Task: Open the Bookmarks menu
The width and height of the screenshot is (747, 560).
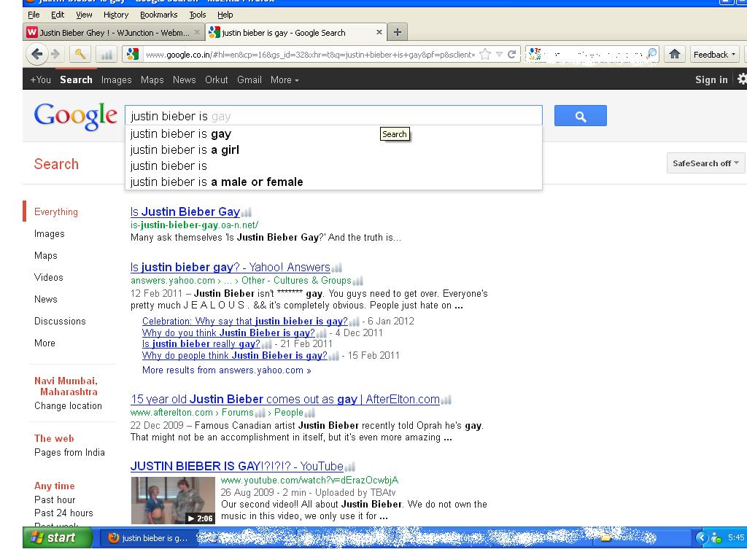Action: pos(158,15)
